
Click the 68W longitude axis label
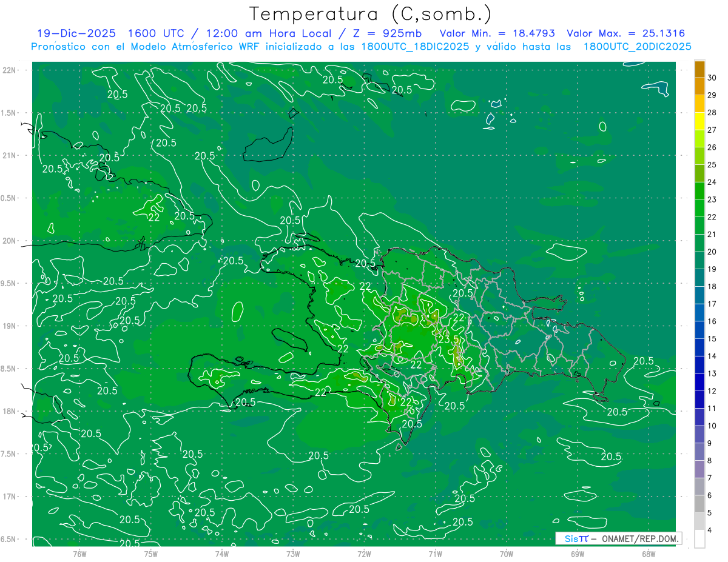(x=649, y=554)
